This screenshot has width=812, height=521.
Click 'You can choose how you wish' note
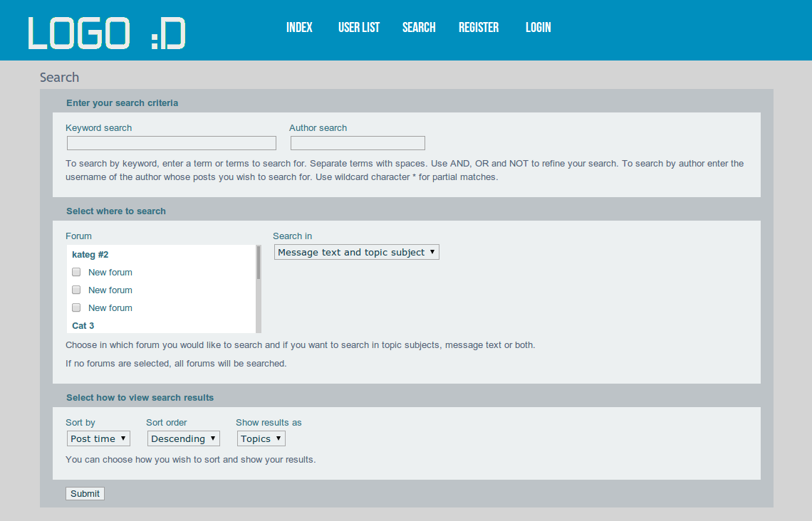191,459
